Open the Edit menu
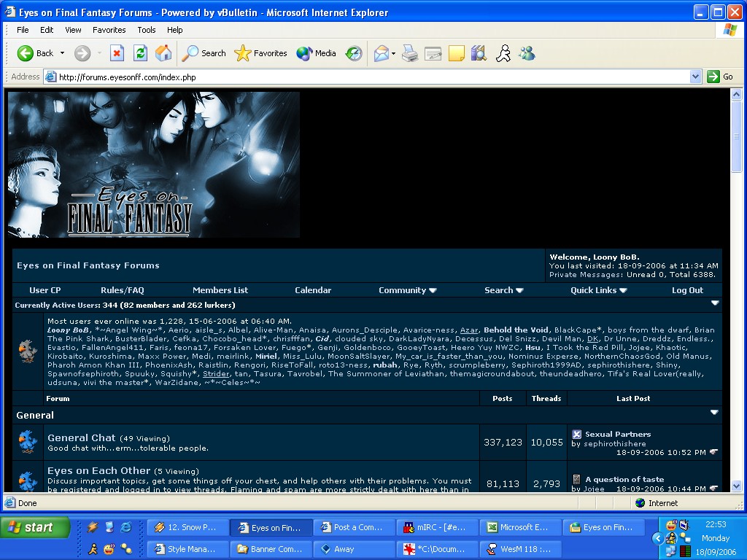Viewport: 747px width, 560px height. tap(47, 30)
